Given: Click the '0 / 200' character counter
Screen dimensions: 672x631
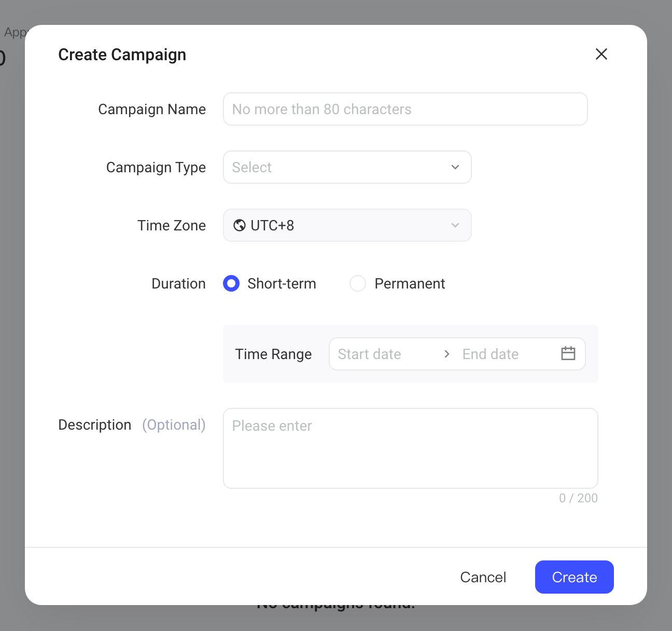Looking at the screenshot, I should point(578,498).
